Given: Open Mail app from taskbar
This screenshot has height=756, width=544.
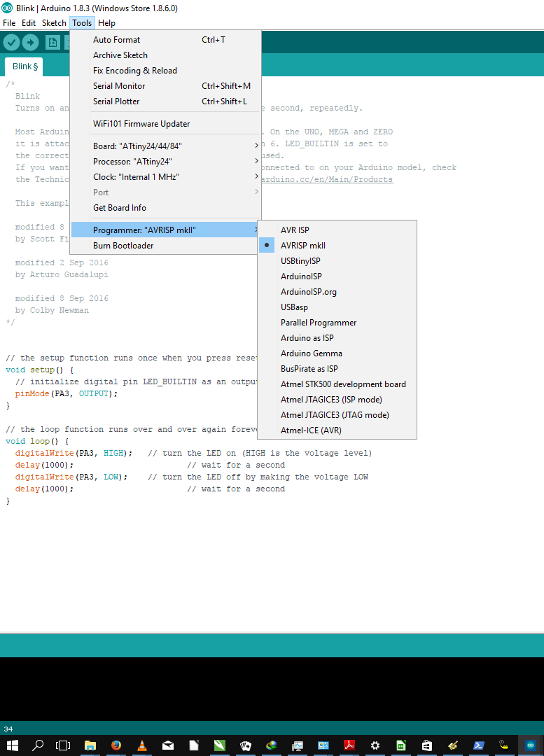Looking at the screenshot, I should coord(168,745).
